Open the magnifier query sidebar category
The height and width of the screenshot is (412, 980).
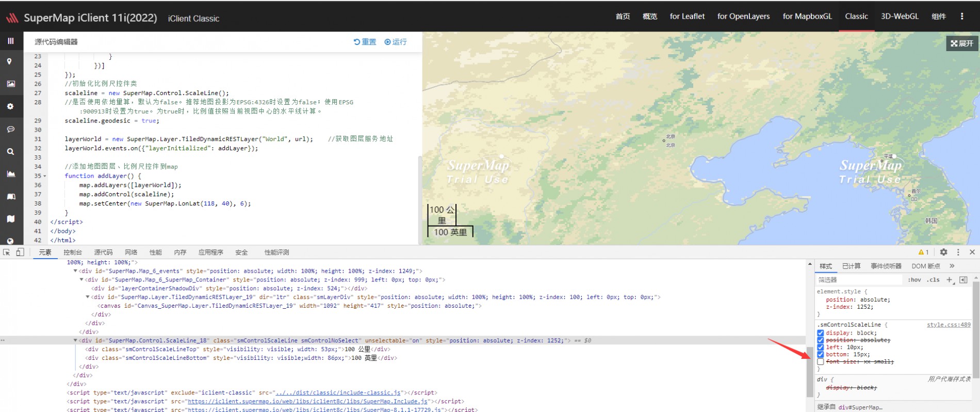pos(10,152)
